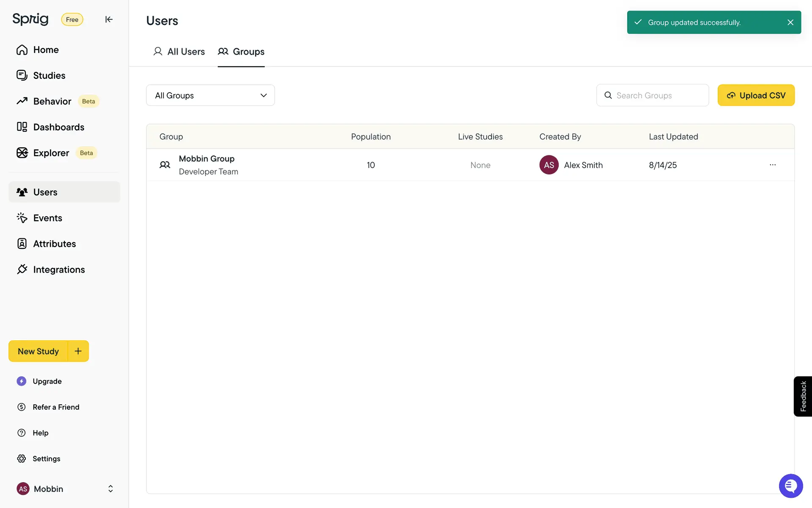Open the Feedback side tab
Viewport: 812px width, 508px height.
point(803,397)
